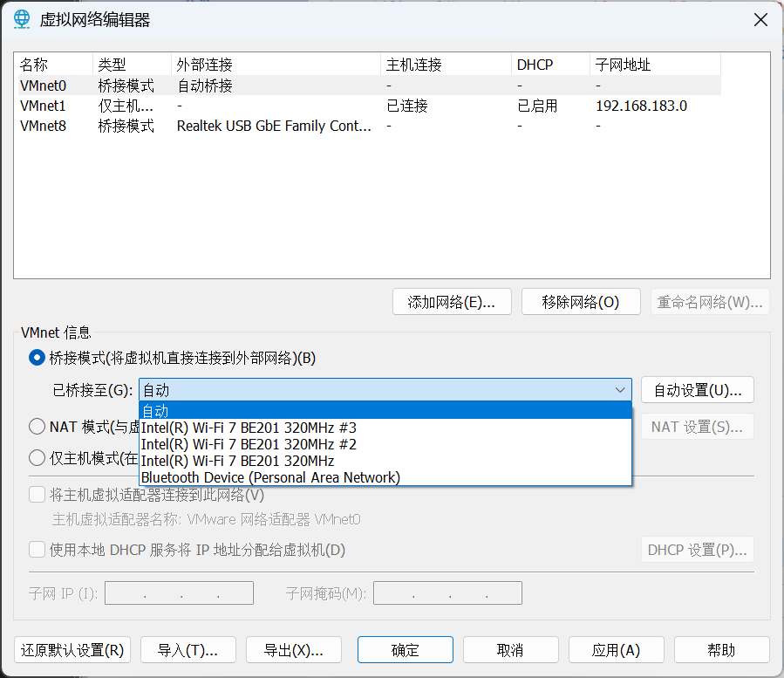Click the 子网掩码 input field

(x=447, y=593)
